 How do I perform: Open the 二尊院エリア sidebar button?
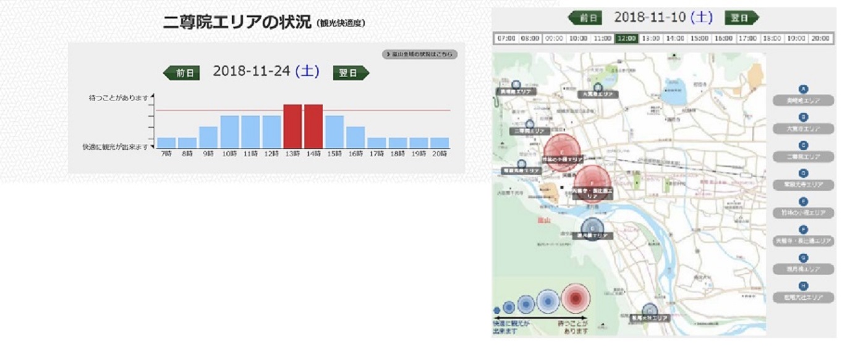(x=803, y=157)
